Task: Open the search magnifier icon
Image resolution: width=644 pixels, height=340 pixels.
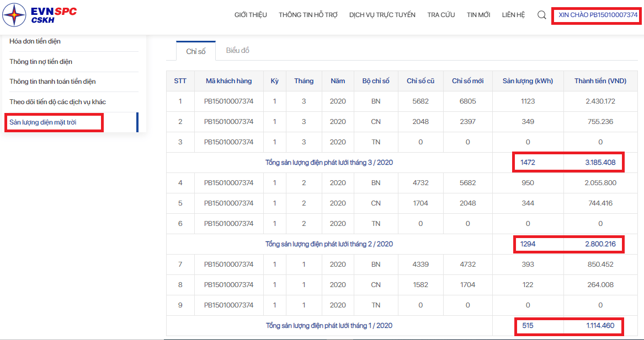Action: click(542, 15)
